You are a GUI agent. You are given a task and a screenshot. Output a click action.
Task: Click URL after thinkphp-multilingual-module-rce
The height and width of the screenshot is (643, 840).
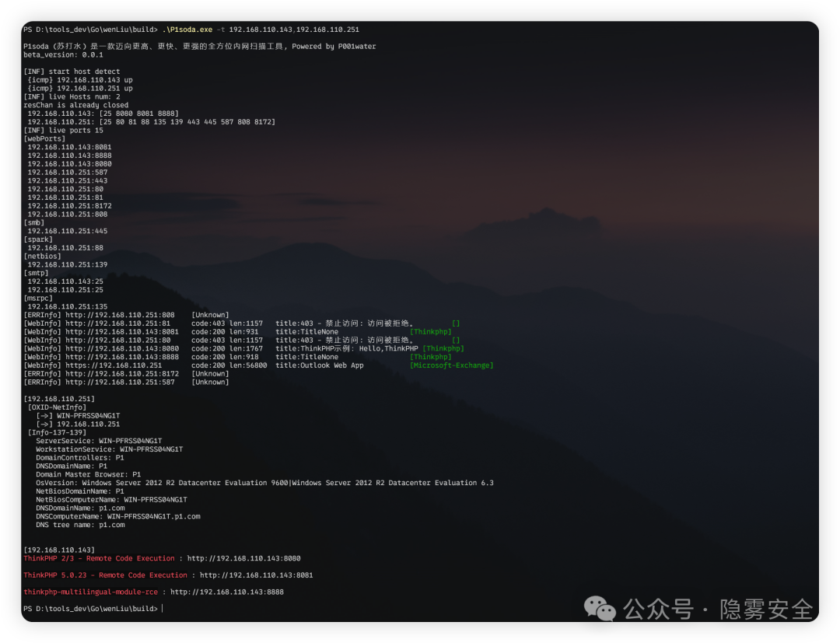click(227, 592)
